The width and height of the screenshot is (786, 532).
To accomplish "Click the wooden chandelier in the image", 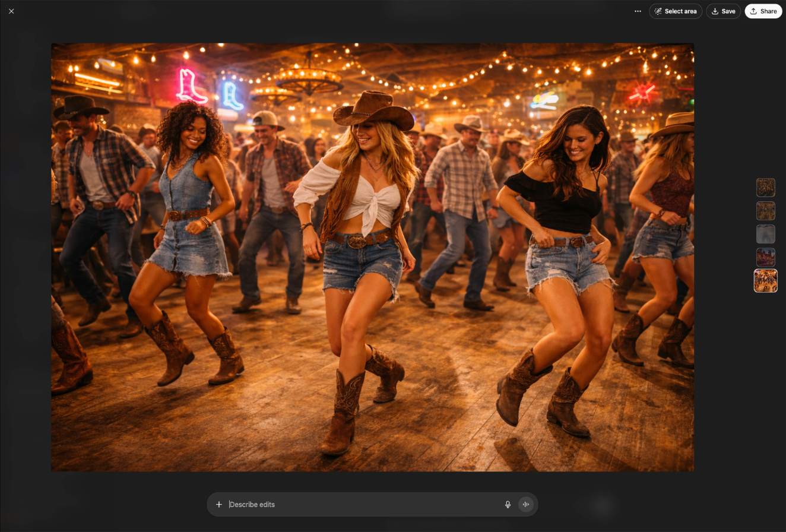I will pos(309,78).
